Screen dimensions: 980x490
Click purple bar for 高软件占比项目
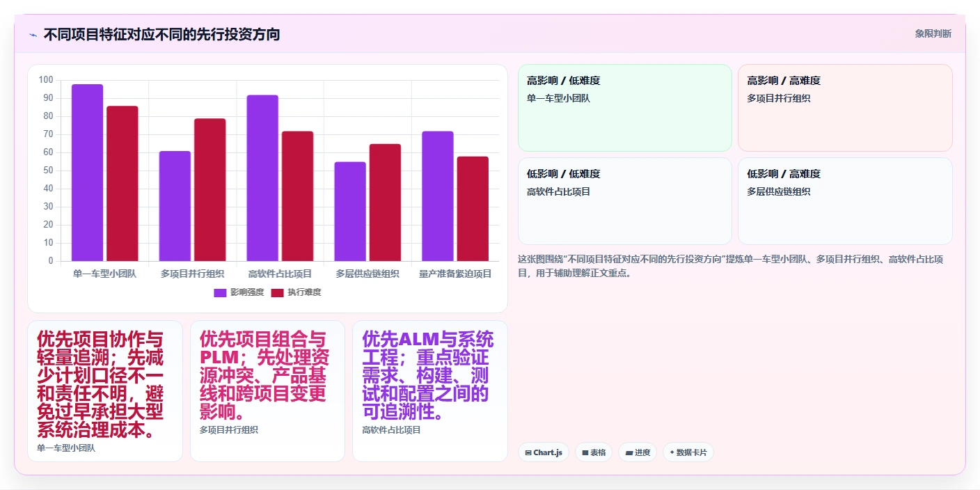coord(262,178)
